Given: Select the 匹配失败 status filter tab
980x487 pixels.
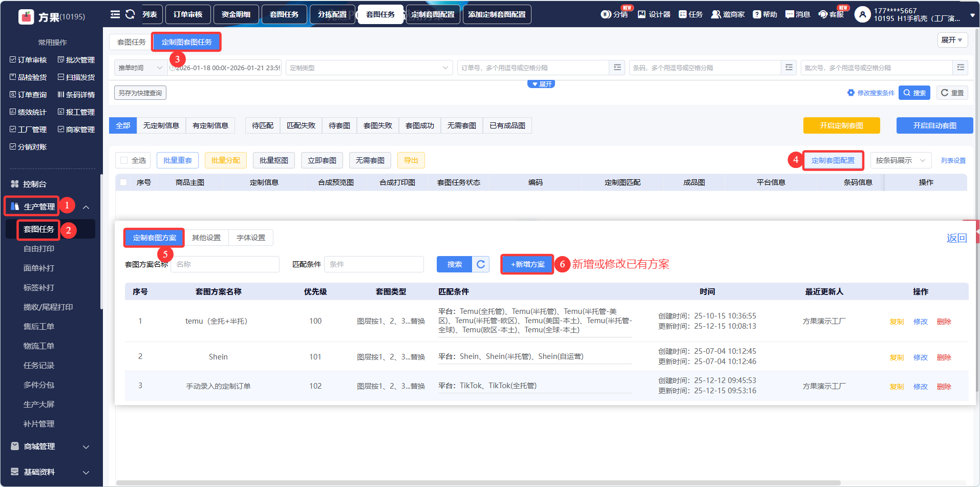Looking at the screenshot, I should tap(301, 125).
